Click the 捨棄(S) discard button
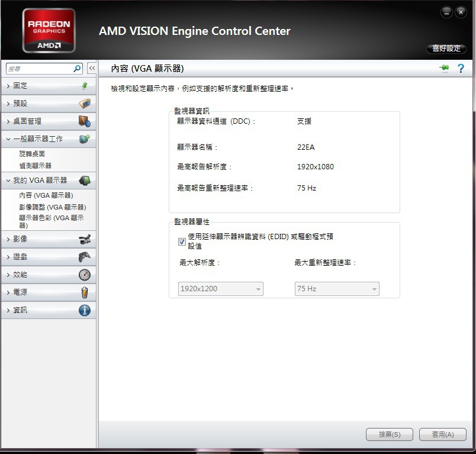 coord(390,434)
